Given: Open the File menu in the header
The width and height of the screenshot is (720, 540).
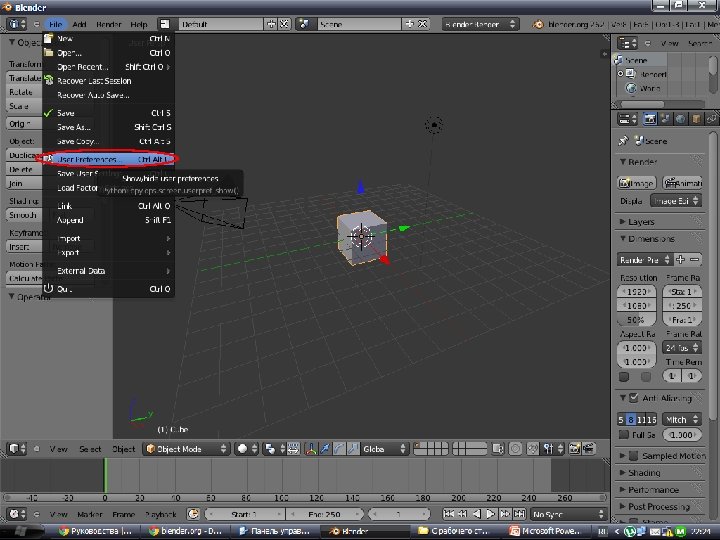Looking at the screenshot, I should (56, 24).
